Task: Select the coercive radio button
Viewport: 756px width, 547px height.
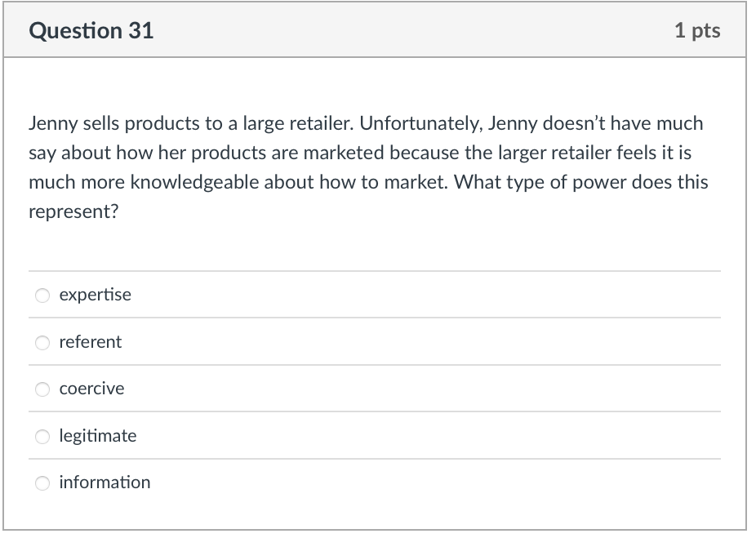Action: point(42,389)
